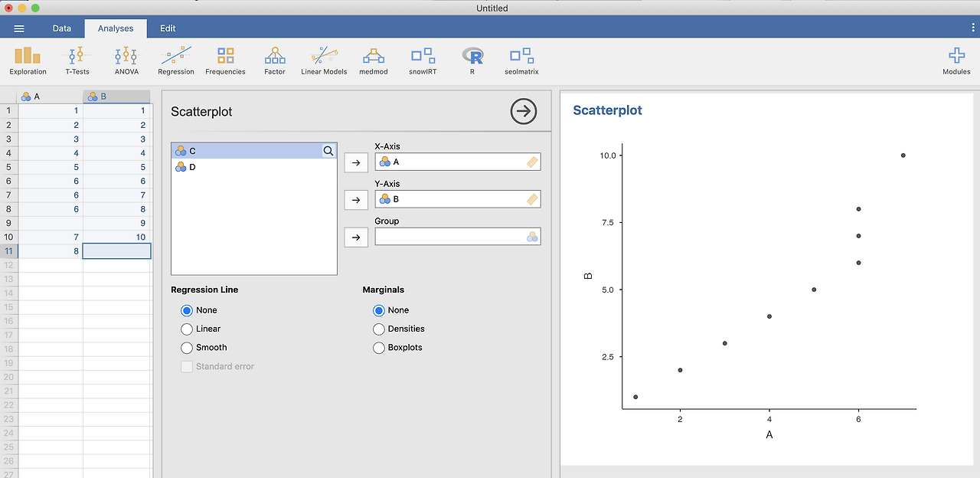Open the Modules plus menu
The height and width of the screenshot is (478, 980).
[956, 61]
